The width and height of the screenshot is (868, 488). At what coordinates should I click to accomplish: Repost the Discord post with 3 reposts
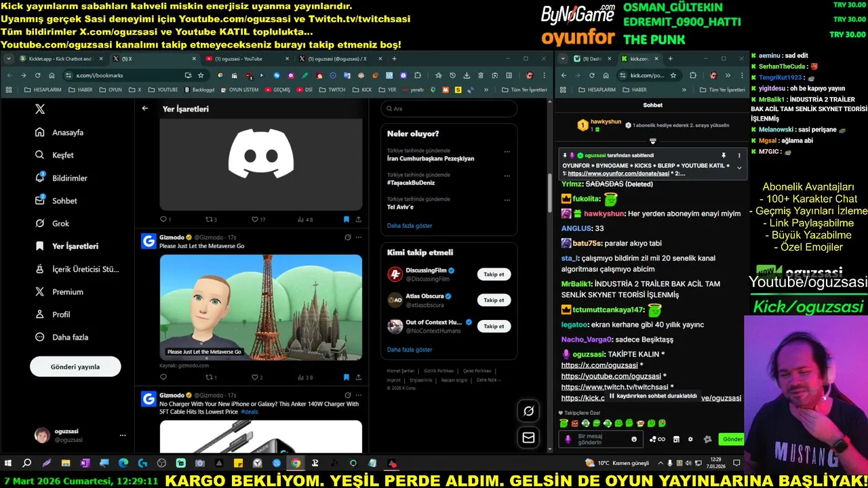pyautogui.click(x=211, y=220)
